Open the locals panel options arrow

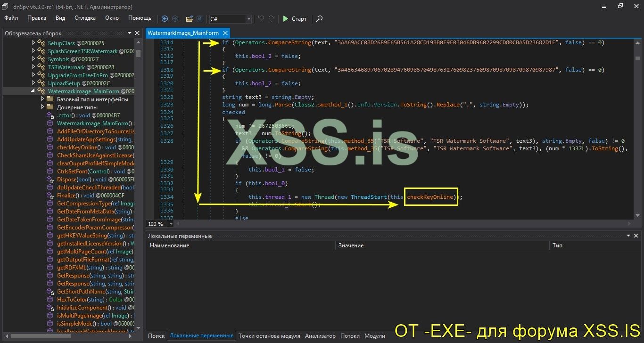[628, 236]
